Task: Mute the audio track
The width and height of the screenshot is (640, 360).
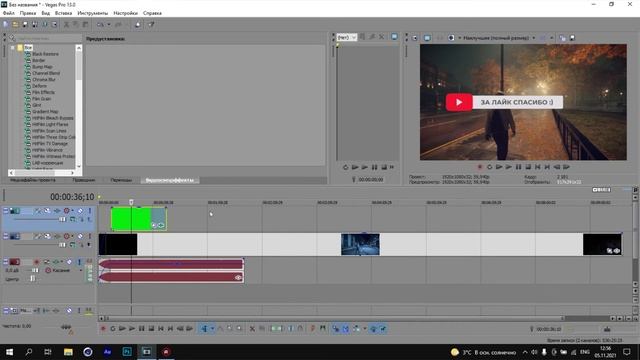Action: [x=69, y=262]
